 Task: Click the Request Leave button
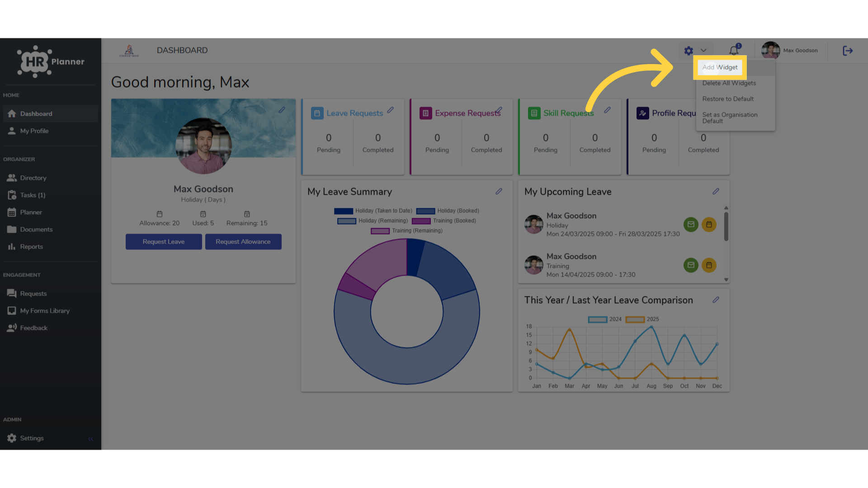[164, 242]
